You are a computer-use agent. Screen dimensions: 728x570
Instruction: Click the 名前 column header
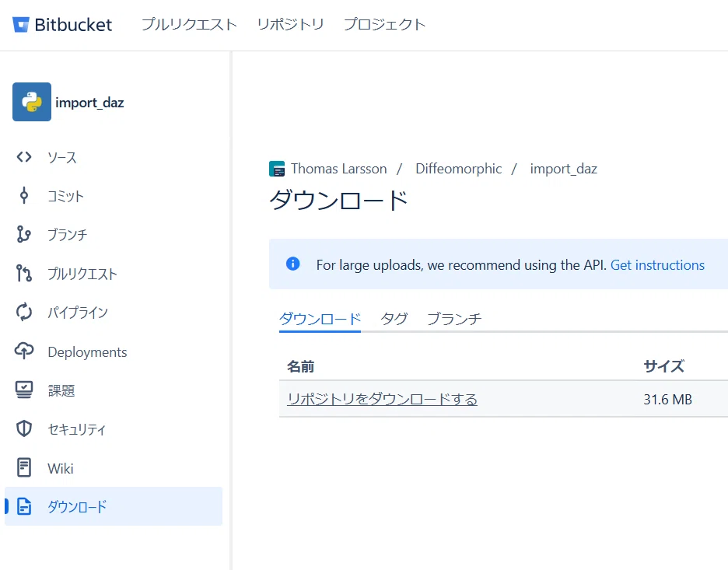pyautogui.click(x=300, y=367)
